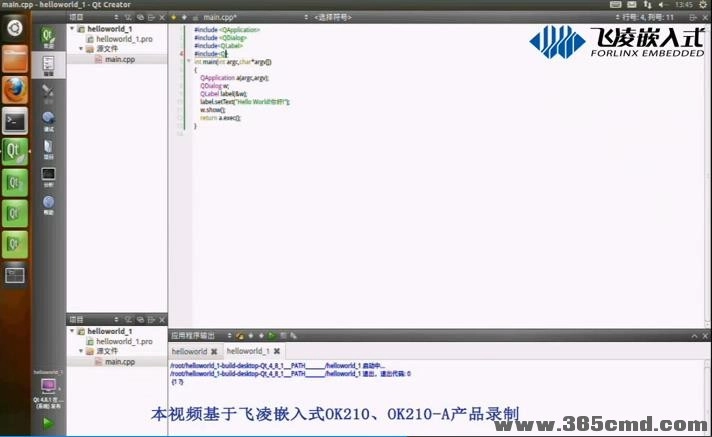Open the build target selector monitor icon
The width and height of the screenshot is (712, 437).
pos(48,386)
